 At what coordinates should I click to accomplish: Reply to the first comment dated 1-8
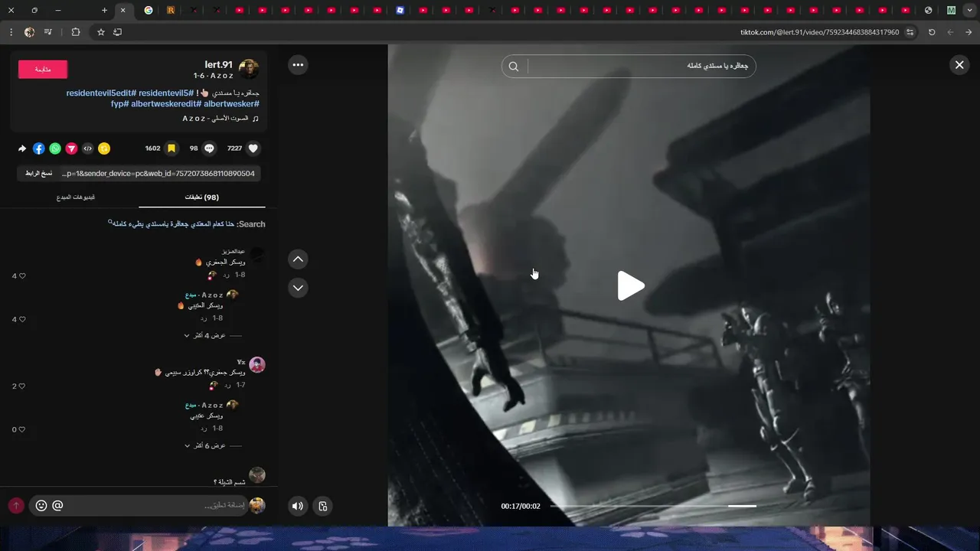click(227, 275)
